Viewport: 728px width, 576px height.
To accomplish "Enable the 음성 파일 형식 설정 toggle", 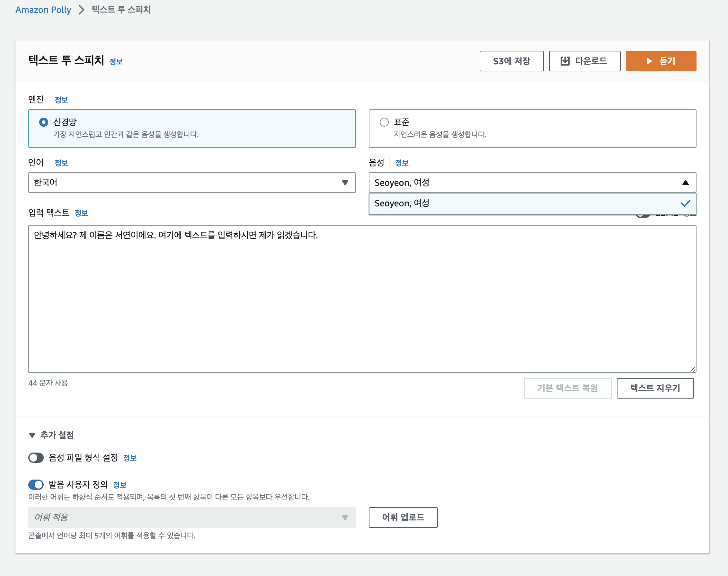I will click(36, 458).
